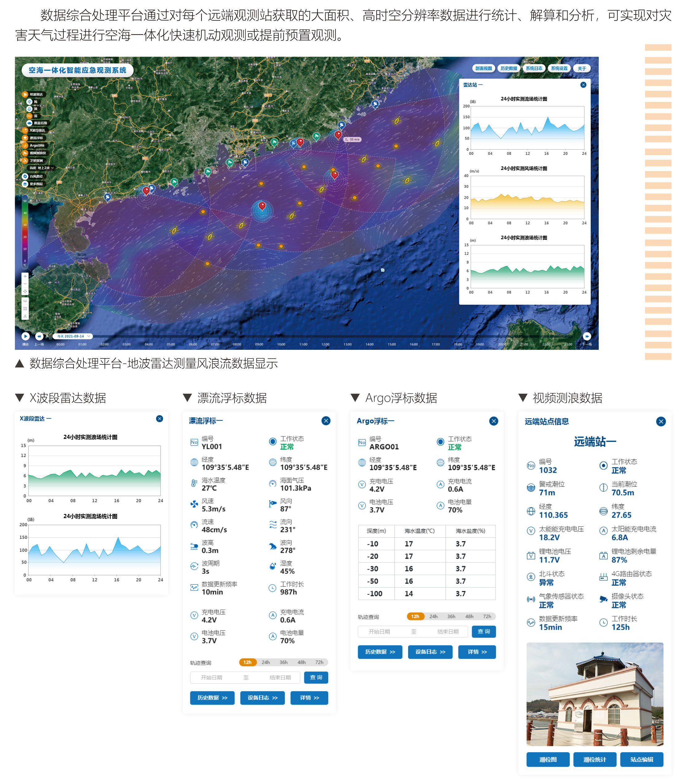Click the 06:00 mark on timeline
The width and height of the screenshot is (684, 784).
193,344
